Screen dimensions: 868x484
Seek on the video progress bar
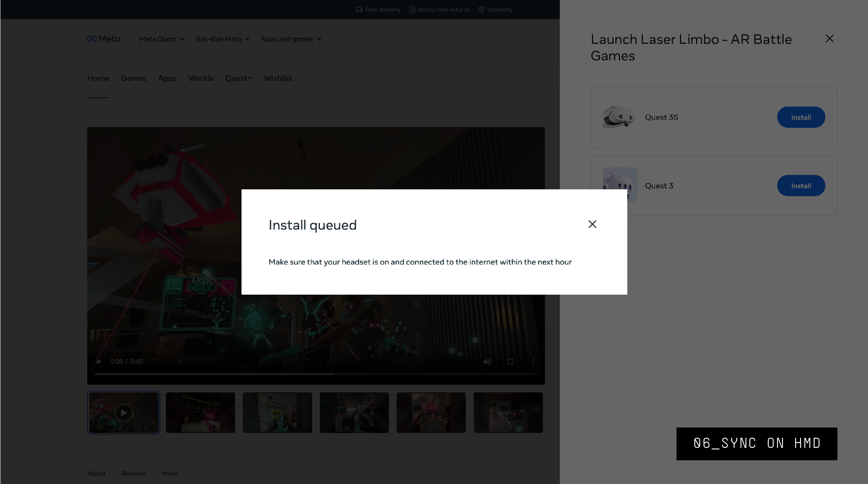click(x=316, y=374)
